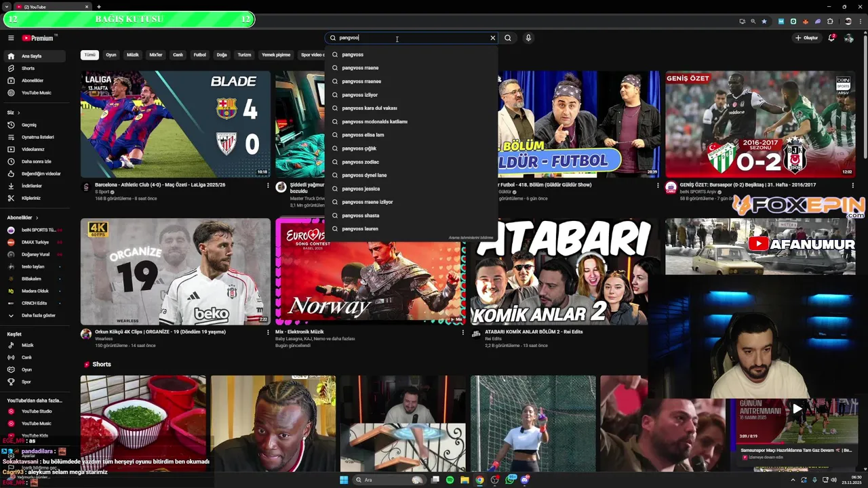The height and width of the screenshot is (488, 868).
Task: Open beIN SPORTS Türkiye subscription channel
Action: point(34,230)
